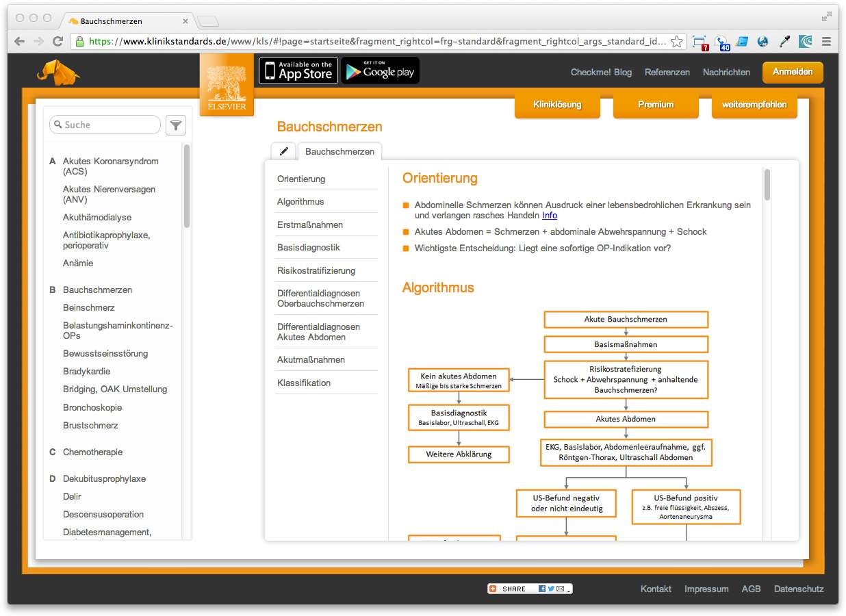Open the Elsevier logo badge

pyautogui.click(x=227, y=85)
